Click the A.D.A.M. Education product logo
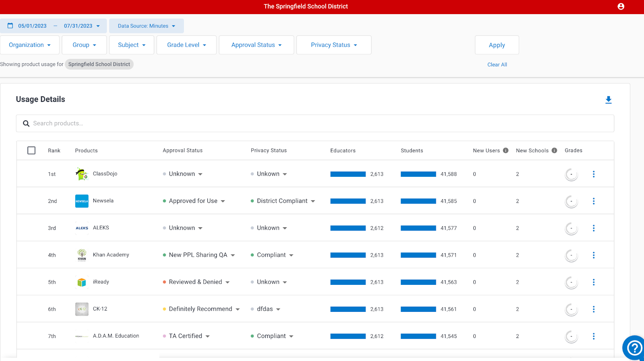The height and width of the screenshot is (361, 644). click(x=82, y=336)
